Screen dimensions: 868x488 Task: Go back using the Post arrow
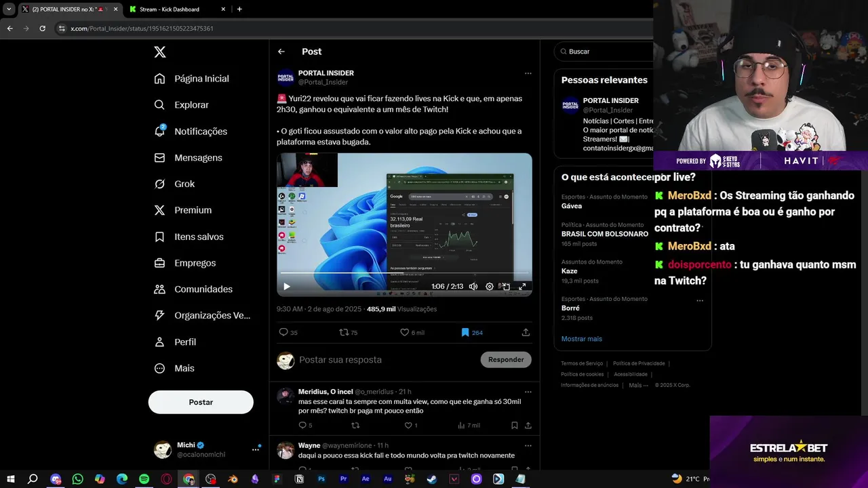(281, 52)
